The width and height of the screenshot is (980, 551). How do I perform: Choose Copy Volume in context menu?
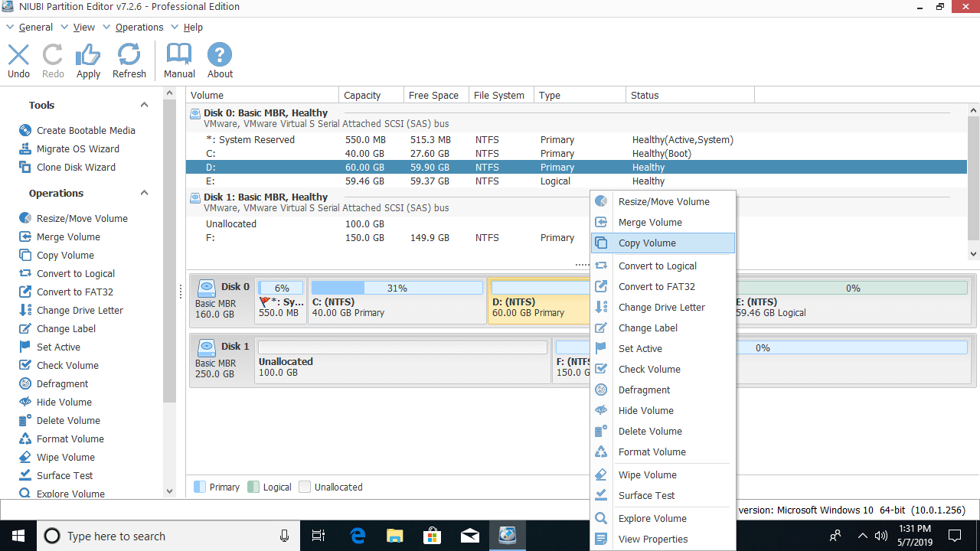pyautogui.click(x=647, y=243)
